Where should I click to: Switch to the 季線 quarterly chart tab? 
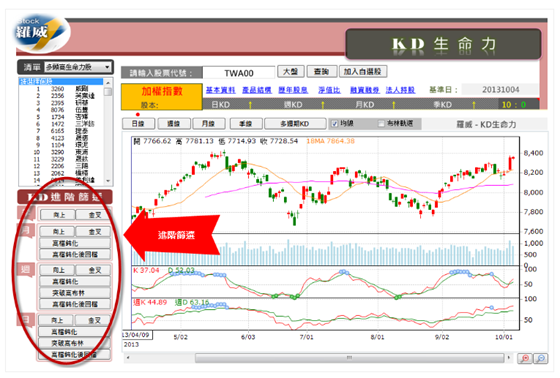pos(246,124)
